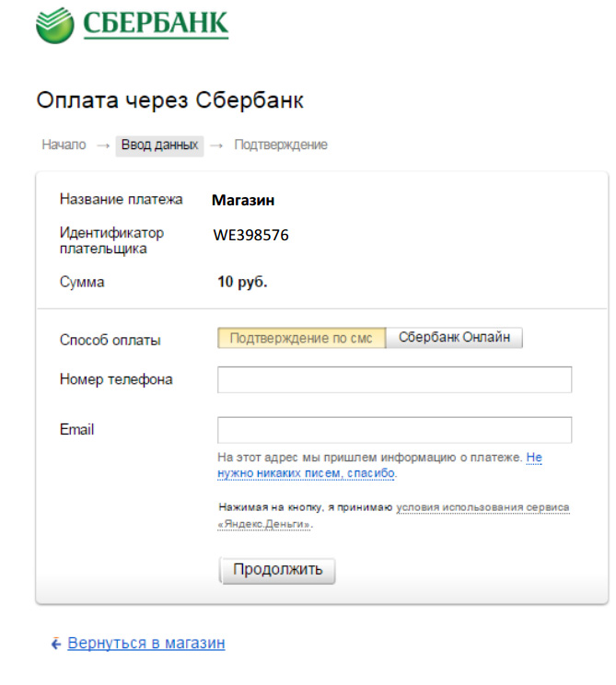
Task: Click the Продолжить button
Action: click(277, 570)
